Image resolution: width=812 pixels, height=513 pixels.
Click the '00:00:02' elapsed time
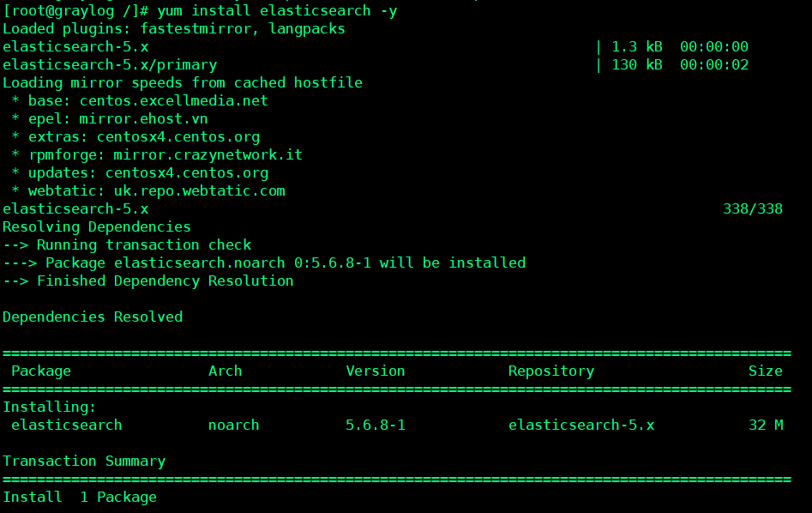coord(714,65)
